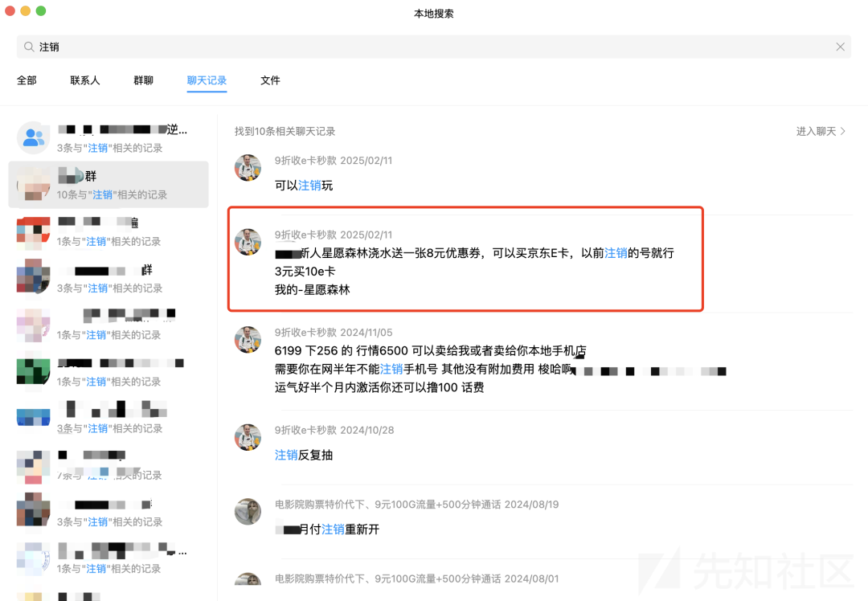Image resolution: width=868 pixels, height=601 pixels.
Task: Open the 文件 tab
Action: click(x=270, y=80)
